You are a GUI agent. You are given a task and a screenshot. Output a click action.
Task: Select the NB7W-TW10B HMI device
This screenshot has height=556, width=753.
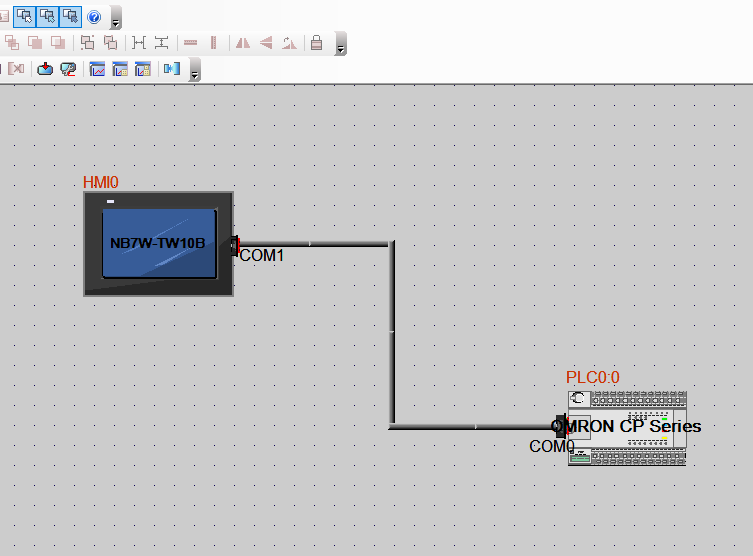158,243
